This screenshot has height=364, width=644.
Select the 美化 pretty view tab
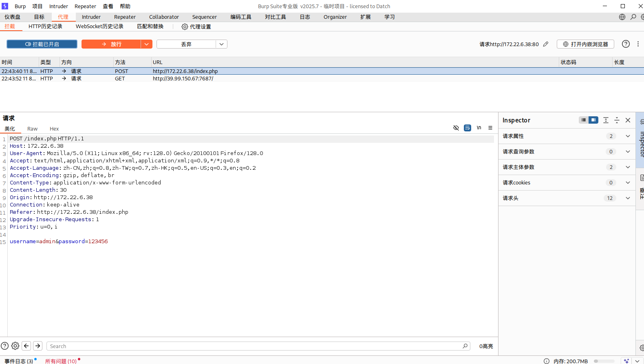point(10,129)
